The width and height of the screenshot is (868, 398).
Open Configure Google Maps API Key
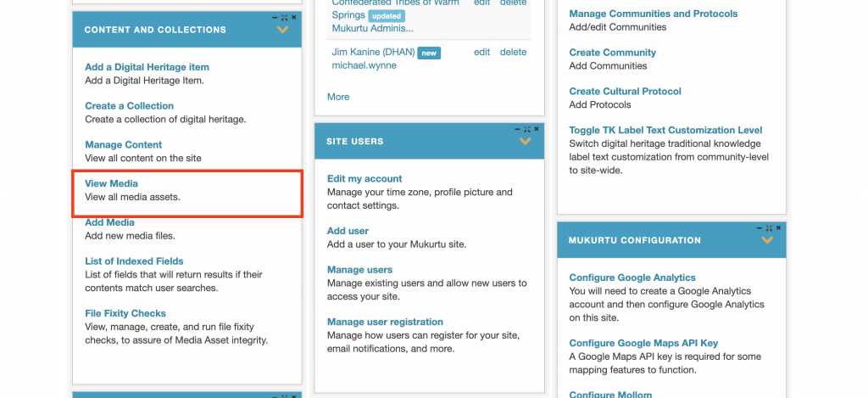643,343
